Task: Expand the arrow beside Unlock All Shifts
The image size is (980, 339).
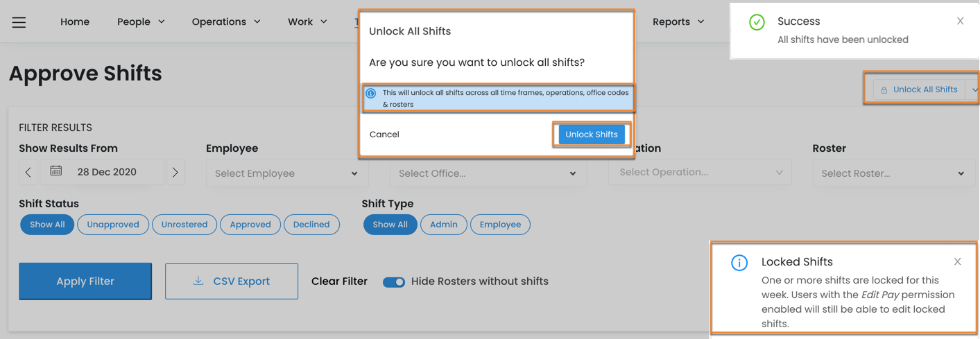Action: click(974, 89)
